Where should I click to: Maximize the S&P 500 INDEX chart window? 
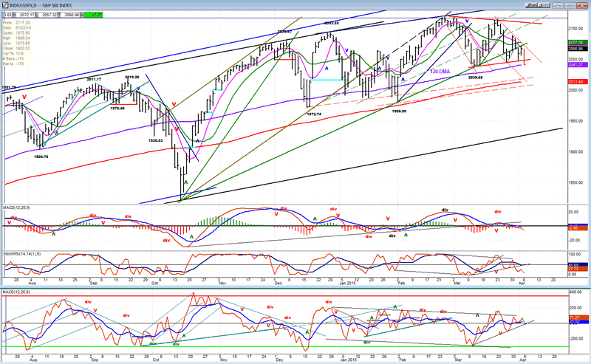tap(570, 6)
